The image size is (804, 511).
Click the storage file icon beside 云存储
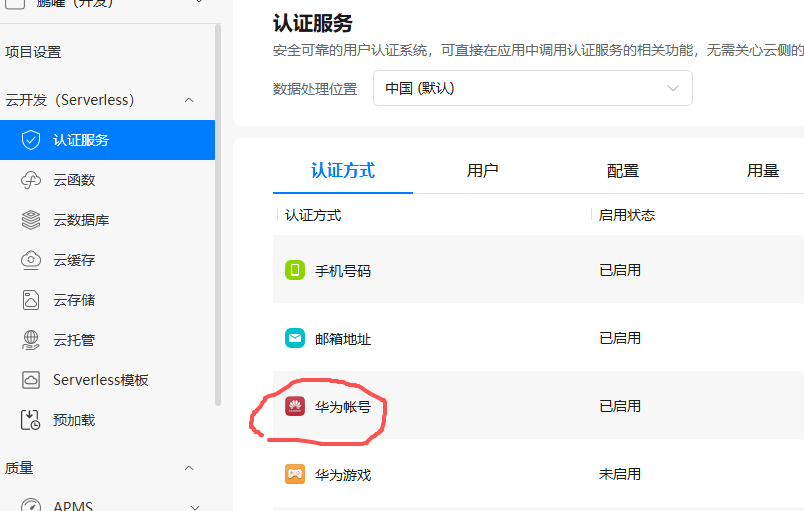tap(31, 300)
